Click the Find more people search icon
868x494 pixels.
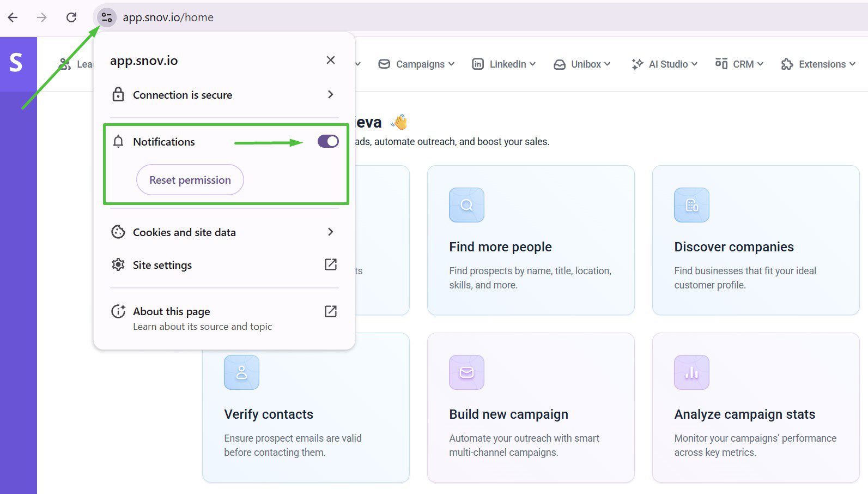(466, 205)
